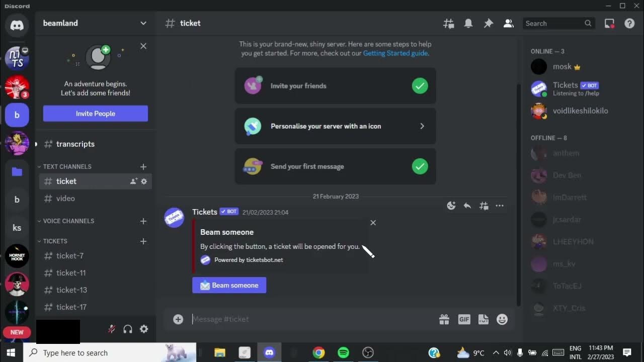644x362 pixels.
Task: Open the Nitro gift icon
Action: pyautogui.click(x=444, y=319)
